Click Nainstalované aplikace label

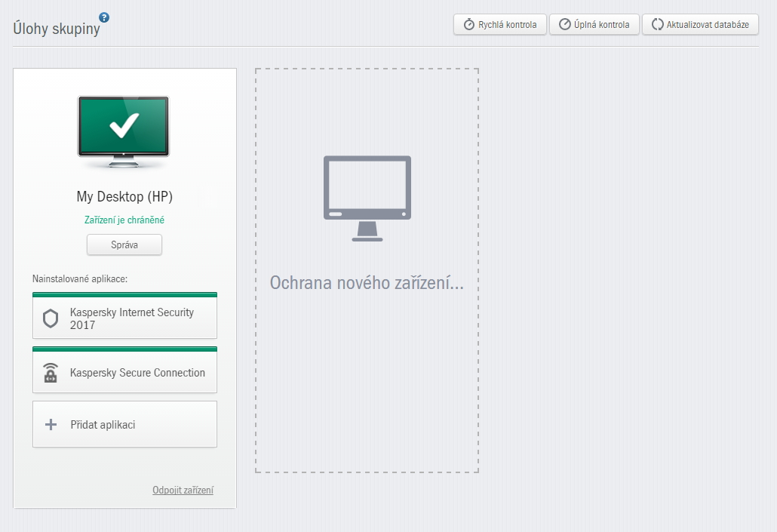pos(80,278)
